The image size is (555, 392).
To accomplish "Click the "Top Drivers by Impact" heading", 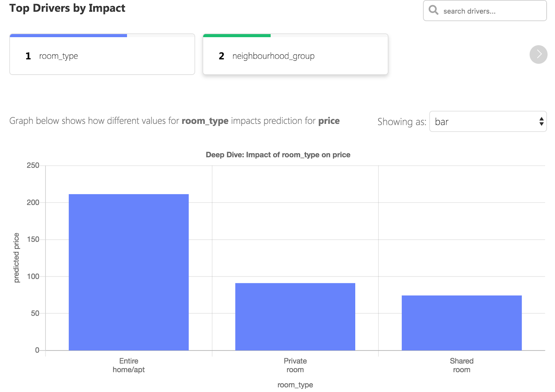I will pyautogui.click(x=67, y=8).
